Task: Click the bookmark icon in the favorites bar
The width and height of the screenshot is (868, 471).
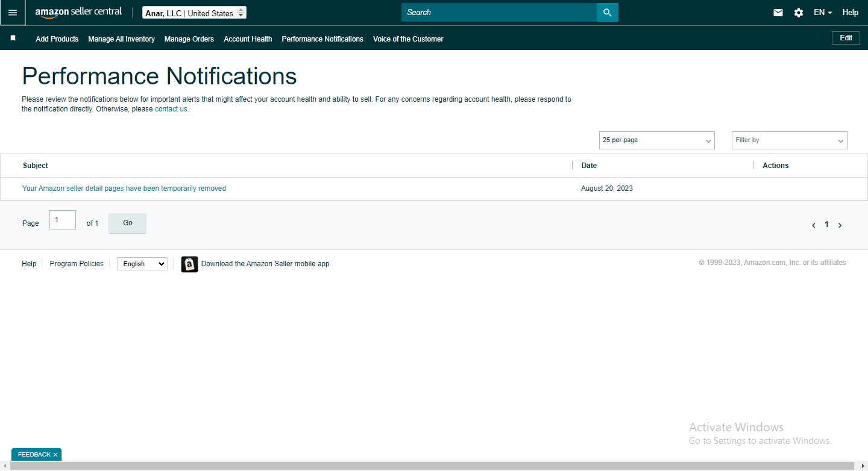Action: pos(13,38)
